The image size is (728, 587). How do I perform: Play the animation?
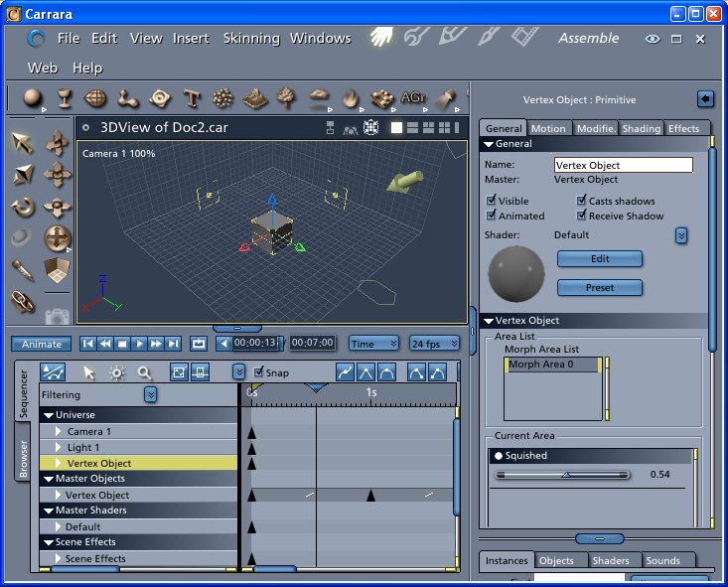pos(139,344)
